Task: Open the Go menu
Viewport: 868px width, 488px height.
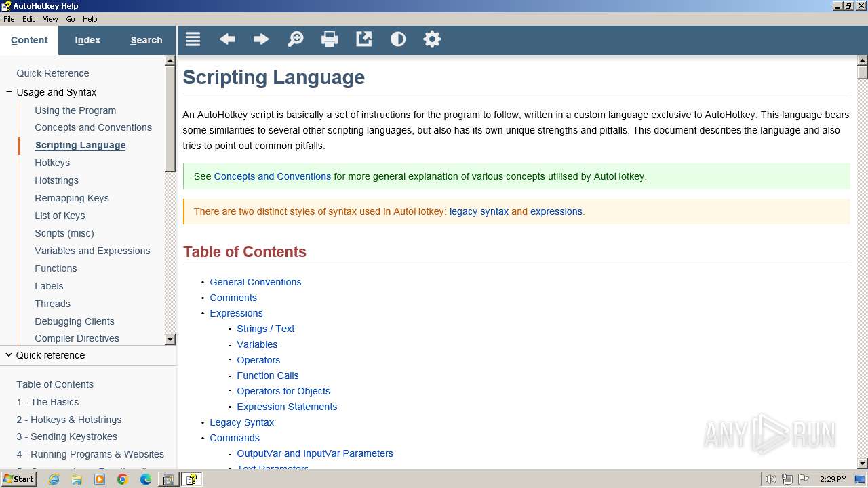Action: 71,19
